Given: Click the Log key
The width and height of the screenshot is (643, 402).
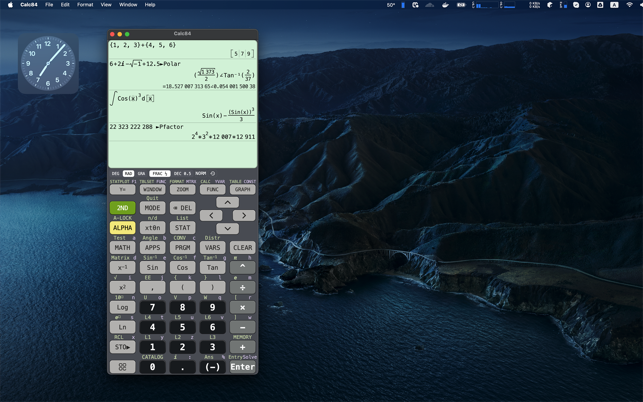Looking at the screenshot, I should [x=123, y=307].
